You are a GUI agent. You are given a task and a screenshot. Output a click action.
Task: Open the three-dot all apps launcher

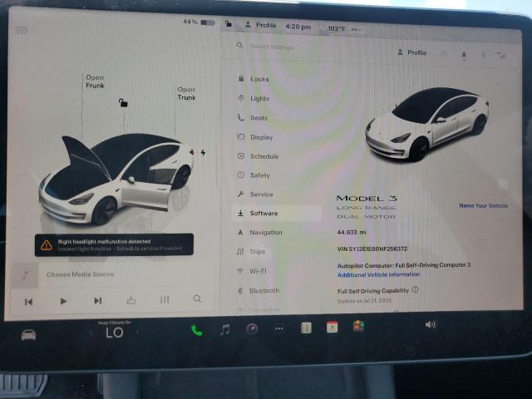(279, 328)
